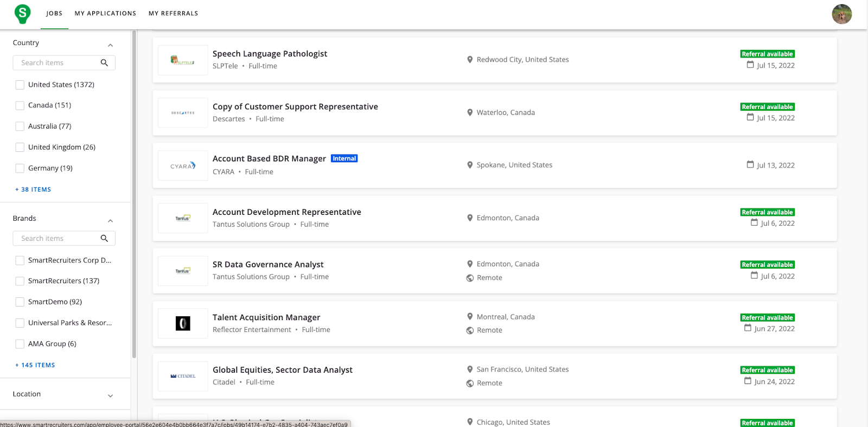Open the Talent Acquisition Manager job

coord(266,317)
